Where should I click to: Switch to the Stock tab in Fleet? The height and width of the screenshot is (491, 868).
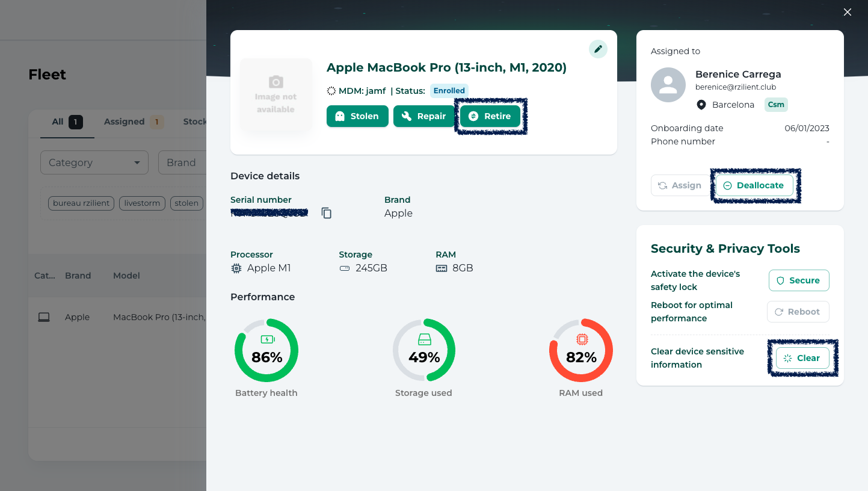[x=194, y=122]
